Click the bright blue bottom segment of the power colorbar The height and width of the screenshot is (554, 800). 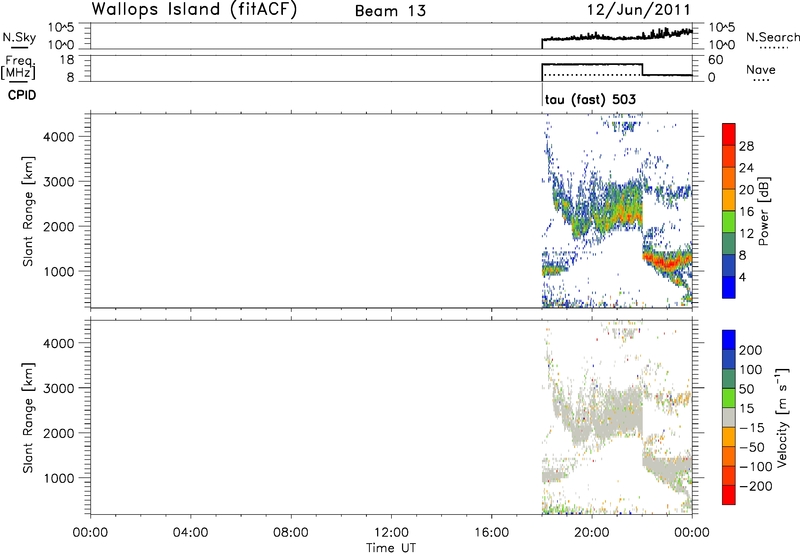729,287
